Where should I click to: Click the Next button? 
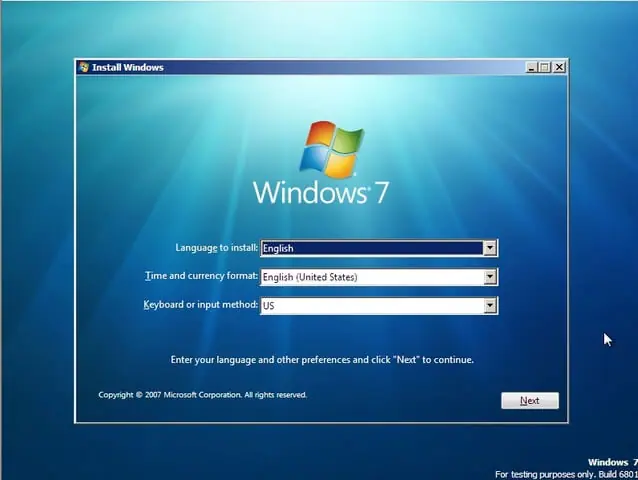[530, 401]
